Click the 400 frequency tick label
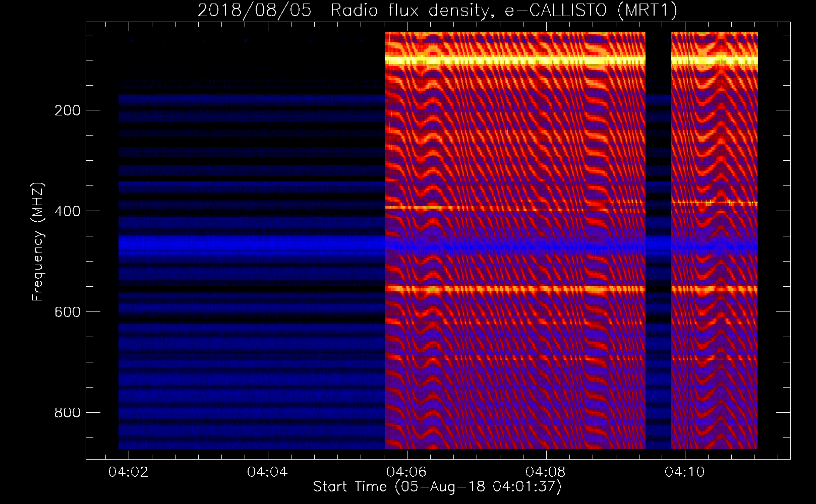Screen dimensions: 816x504 click(67, 211)
